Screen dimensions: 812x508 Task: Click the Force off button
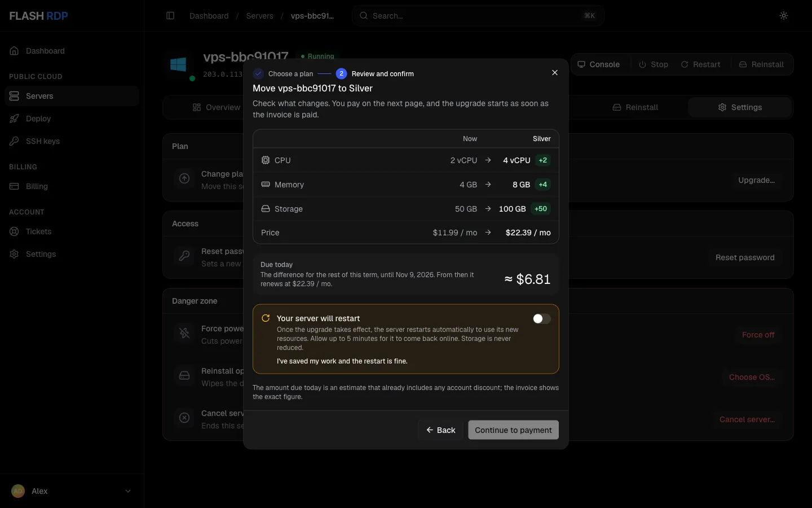pos(758,335)
